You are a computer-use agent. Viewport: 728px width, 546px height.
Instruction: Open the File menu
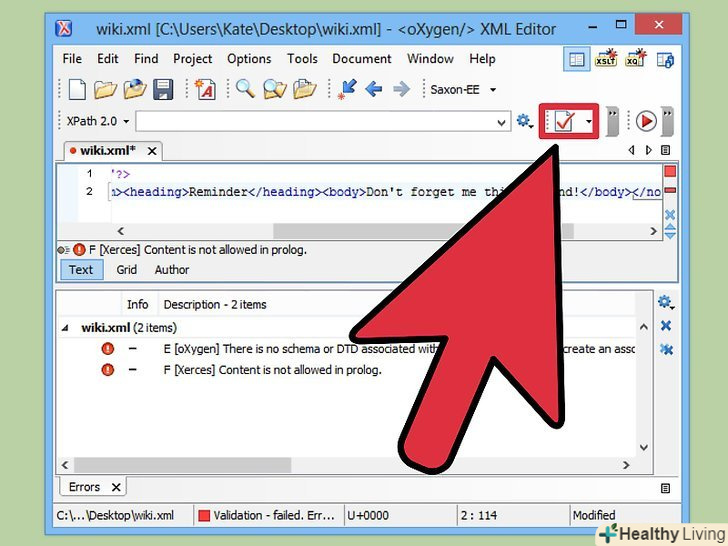pyautogui.click(x=72, y=59)
